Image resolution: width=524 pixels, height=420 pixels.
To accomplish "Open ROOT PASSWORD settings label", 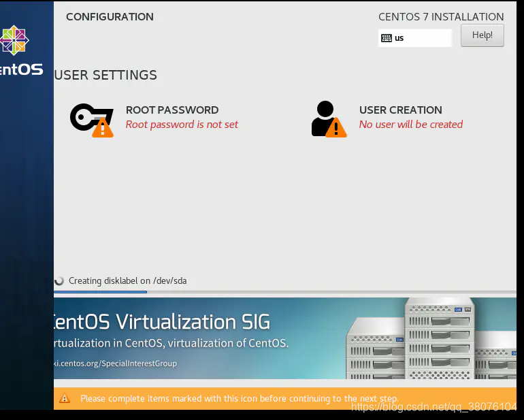I will pyautogui.click(x=172, y=110).
